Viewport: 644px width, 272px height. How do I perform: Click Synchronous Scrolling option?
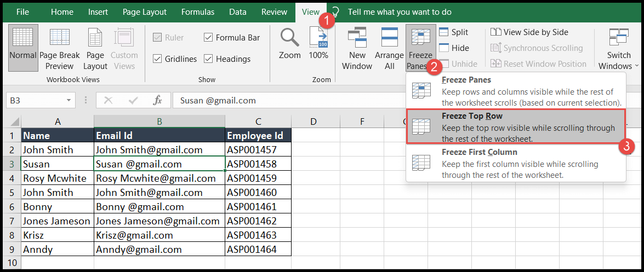tap(537, 48)
